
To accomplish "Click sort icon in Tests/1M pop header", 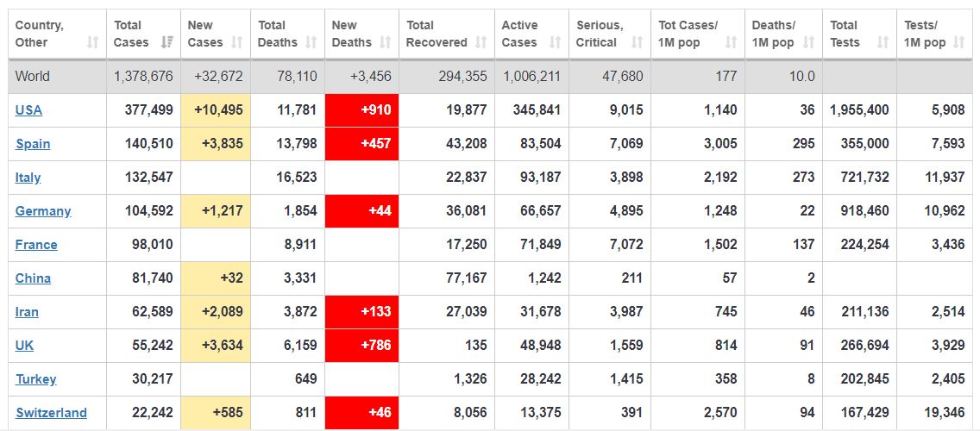I will pos(958,42).
